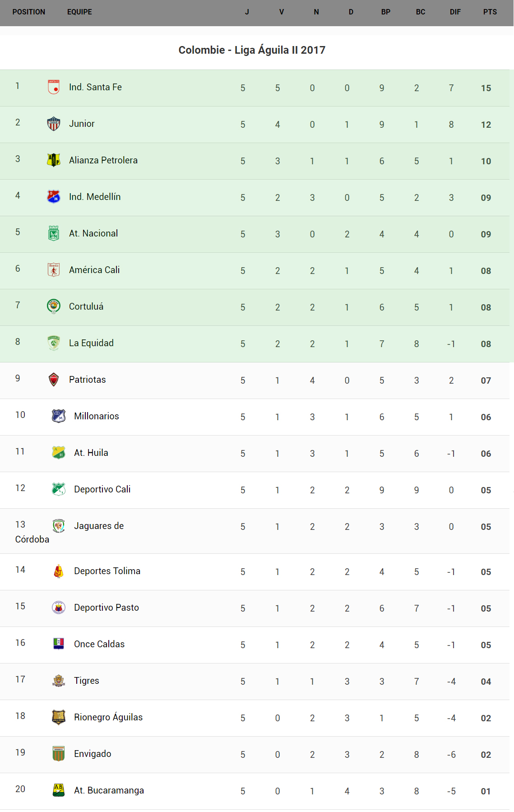Click the La Equidad team name
514x812 pixels.
coord(91,343)
